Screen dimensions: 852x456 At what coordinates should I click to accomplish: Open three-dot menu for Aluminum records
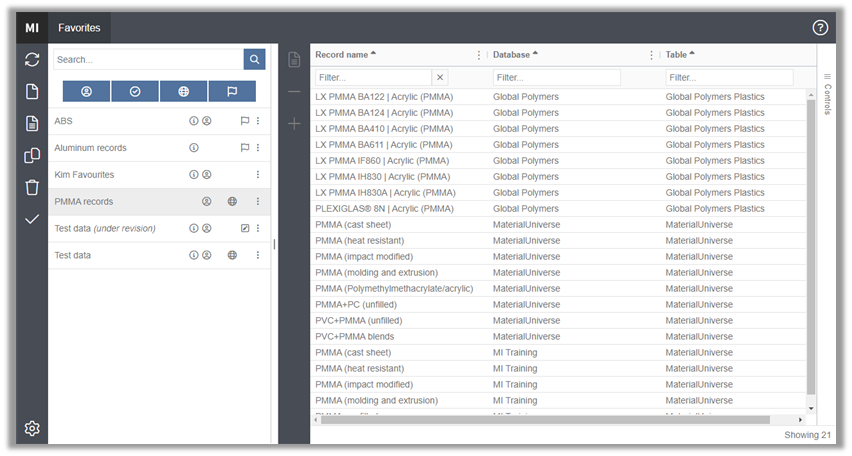[x=258, y=148]
